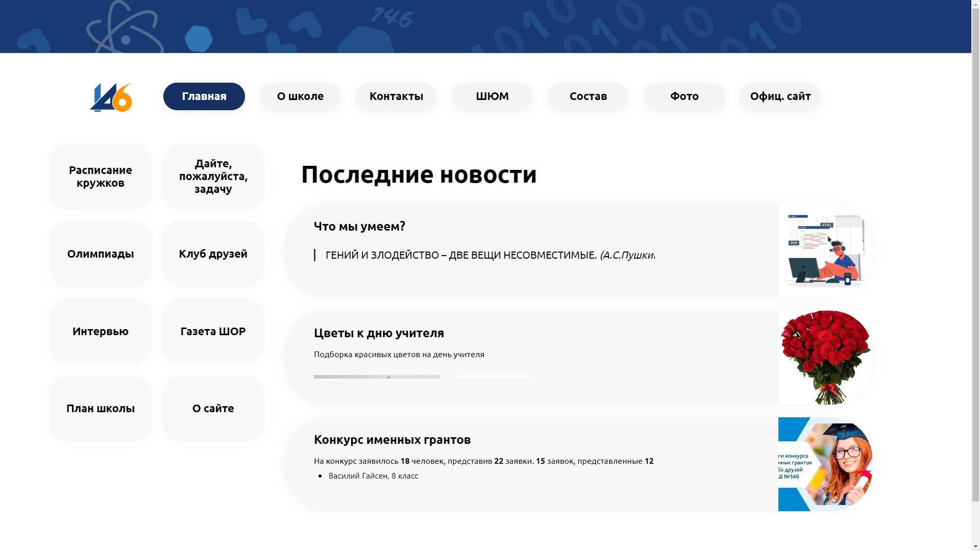Open the План школы tile
The height and width of the screenshot is (551, 980).
(101, 409)
